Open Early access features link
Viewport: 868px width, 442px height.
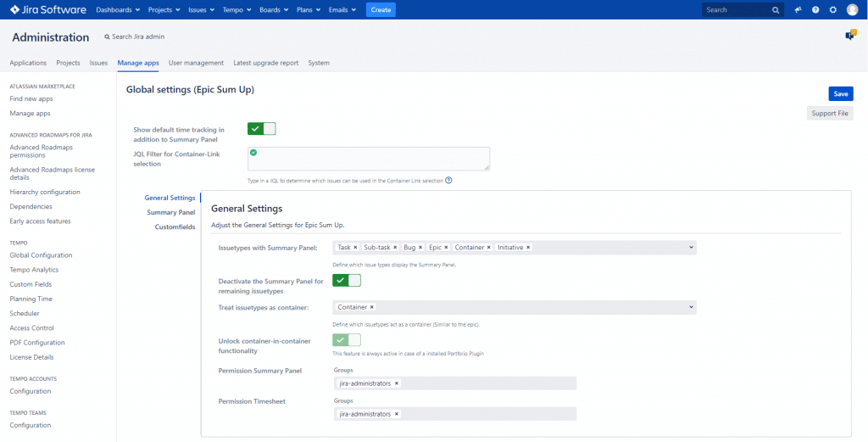click(41, 221)
